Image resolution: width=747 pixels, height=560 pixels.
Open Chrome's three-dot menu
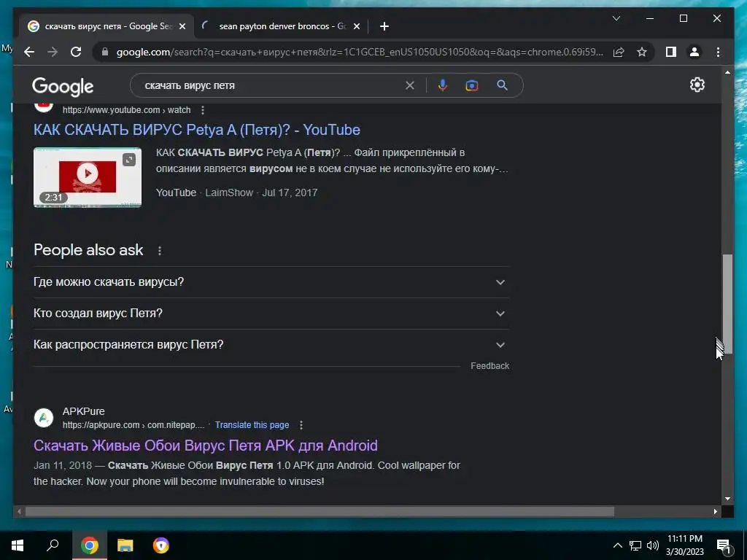click(718, 52)
